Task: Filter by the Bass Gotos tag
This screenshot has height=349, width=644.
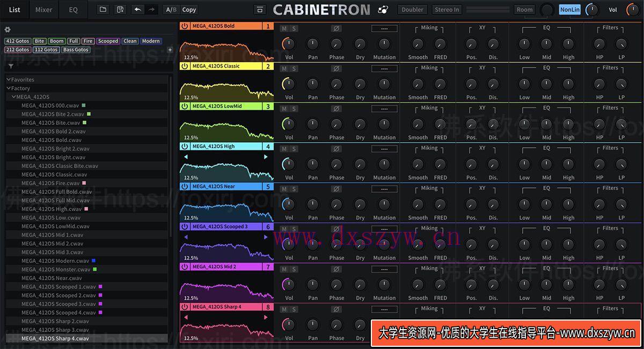Action: (76, 50)
